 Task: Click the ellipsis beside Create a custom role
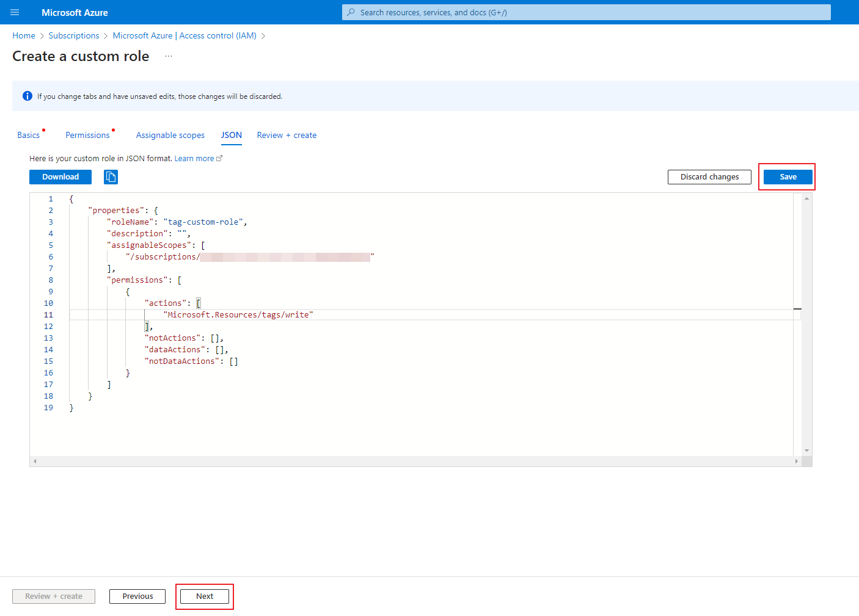click(x=169, y=56)
